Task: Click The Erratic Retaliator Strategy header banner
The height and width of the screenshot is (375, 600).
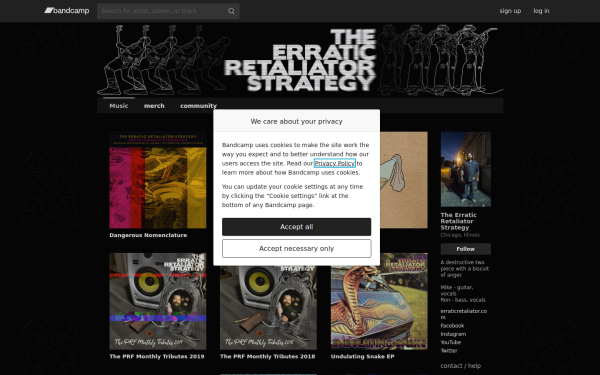Action: point(300,59)
